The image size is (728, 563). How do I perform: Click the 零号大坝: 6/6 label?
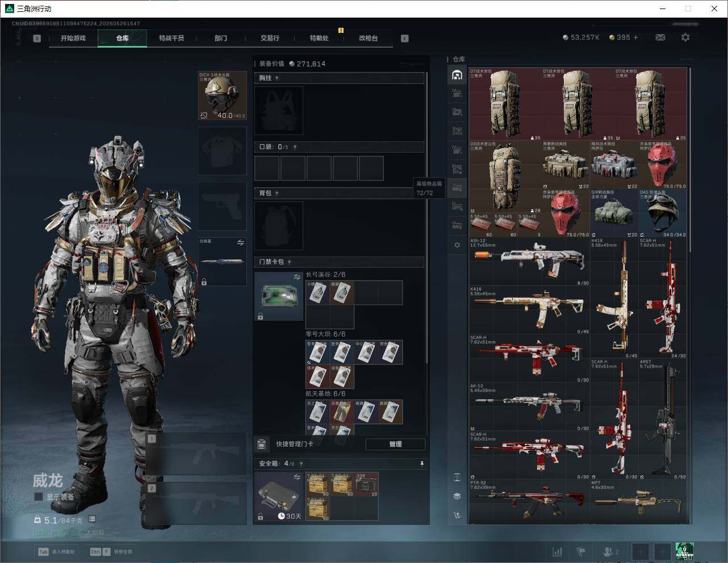click(x=325, y=334)
